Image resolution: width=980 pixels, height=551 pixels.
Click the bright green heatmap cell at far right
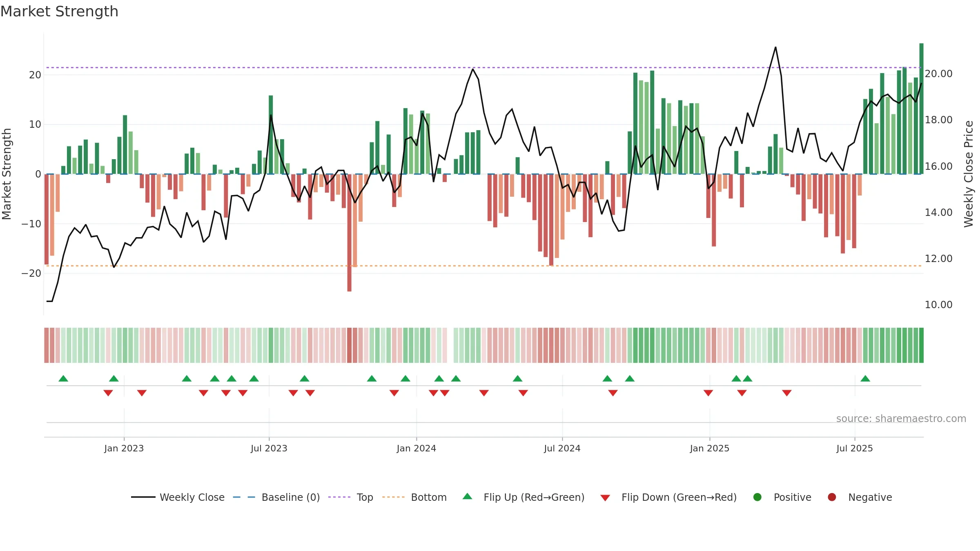point(921,345)
